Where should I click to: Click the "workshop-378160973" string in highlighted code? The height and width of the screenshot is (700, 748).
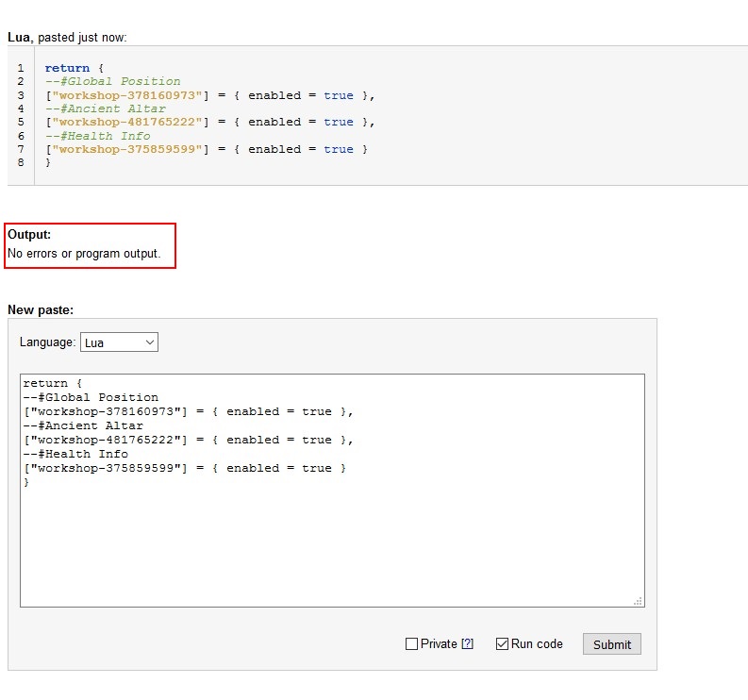pyautogui.click(x=124, y=95)
